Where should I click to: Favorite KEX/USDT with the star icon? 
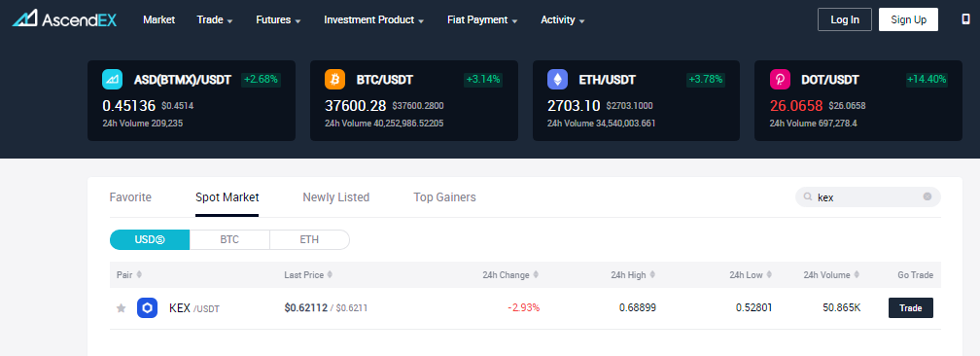click(x=122, y=307)
